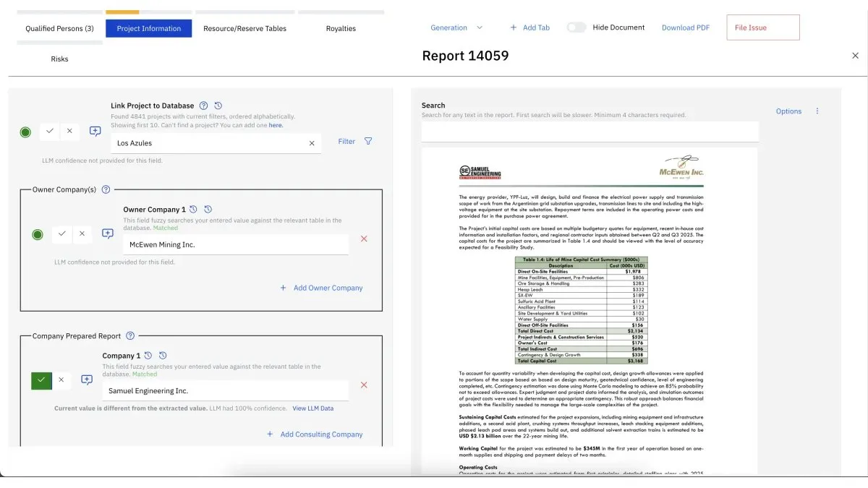Click the 'Report 14059' heading

[465, 56]
